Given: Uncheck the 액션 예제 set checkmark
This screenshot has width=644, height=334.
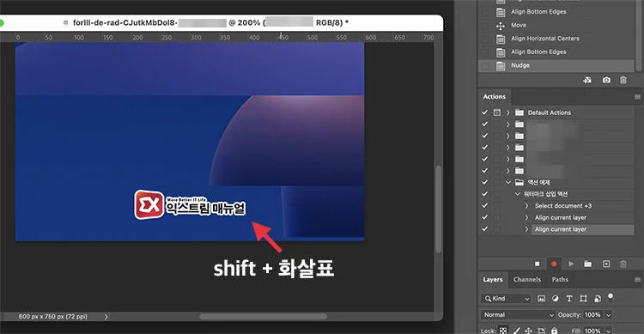Looking at the screenshot, I should point(485,182).
